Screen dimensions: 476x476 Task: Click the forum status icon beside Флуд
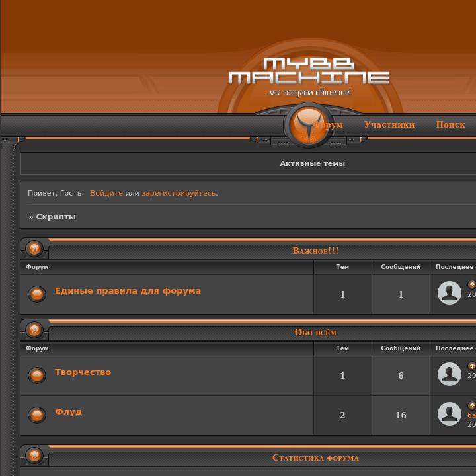[37, 415]
